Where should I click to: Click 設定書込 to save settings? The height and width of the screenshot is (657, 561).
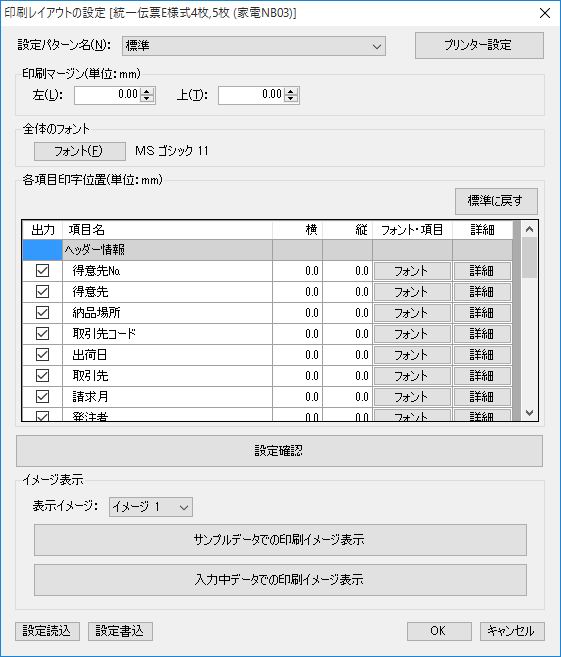(x=120, y=631)
